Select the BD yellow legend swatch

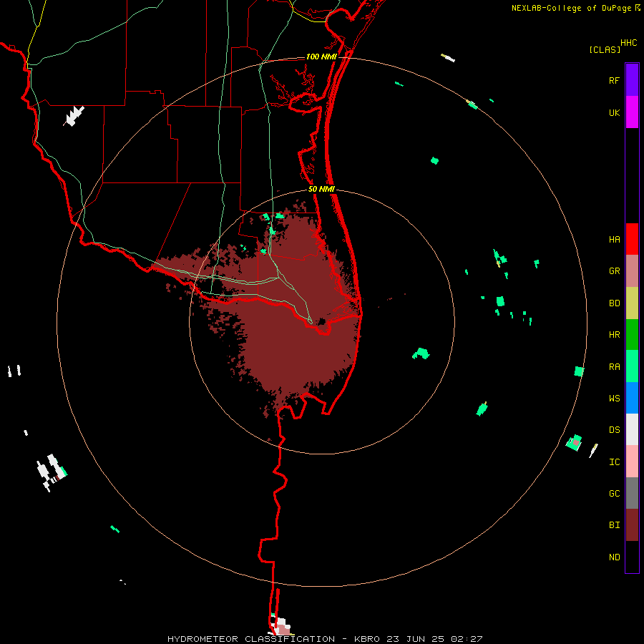point(632,303)
